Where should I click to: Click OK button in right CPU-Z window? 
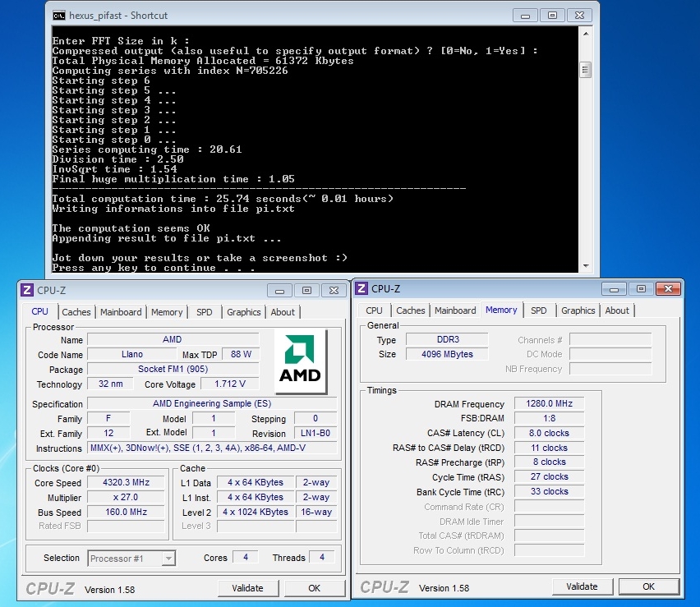pyautogui.click(x=649, y=587)
